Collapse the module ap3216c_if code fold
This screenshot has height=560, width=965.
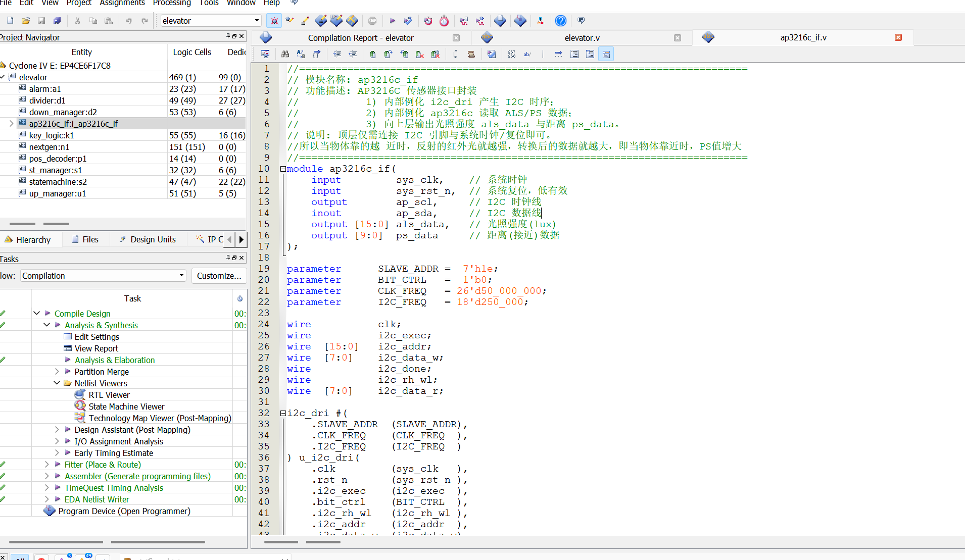[x=283, y=169]
